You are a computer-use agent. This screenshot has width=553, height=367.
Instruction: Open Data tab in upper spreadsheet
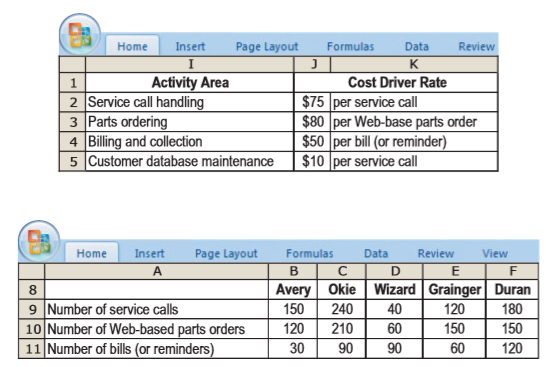click(417, 46)
